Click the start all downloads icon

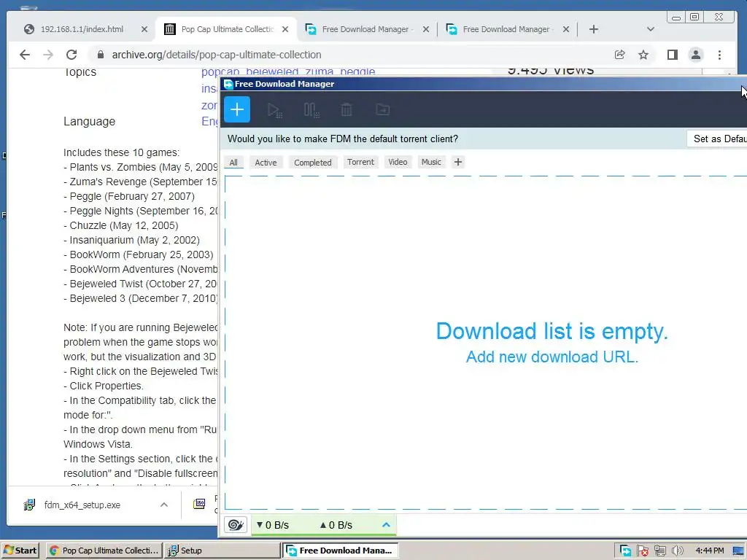(x=274, y=110)
